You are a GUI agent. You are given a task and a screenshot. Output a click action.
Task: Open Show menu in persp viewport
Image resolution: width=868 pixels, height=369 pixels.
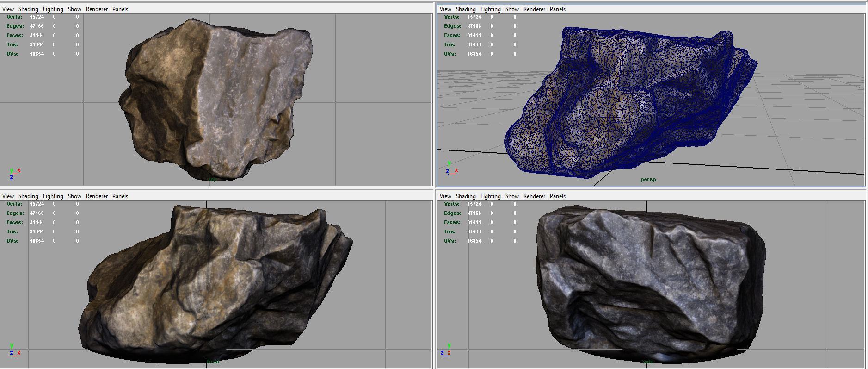pyautogui.click(x=512, y=9)
